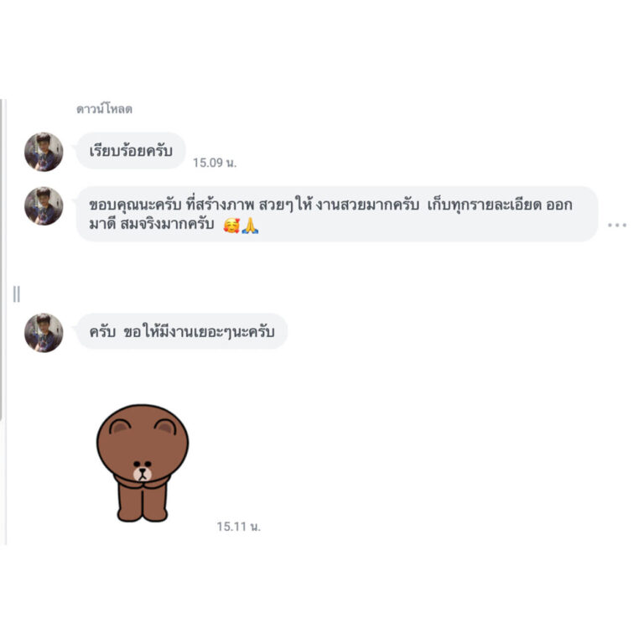The image size is (644, 644).
Task: Click the bear sticker's face
Action: pos(143,471)
